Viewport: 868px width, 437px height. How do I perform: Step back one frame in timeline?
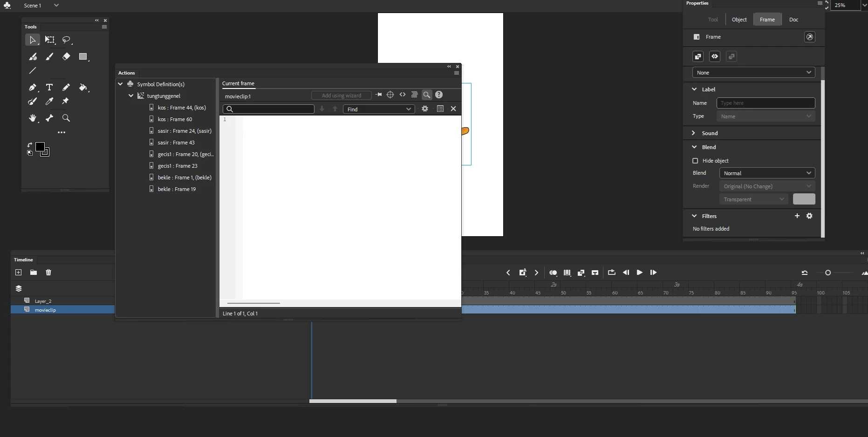(x=626, y=273)
